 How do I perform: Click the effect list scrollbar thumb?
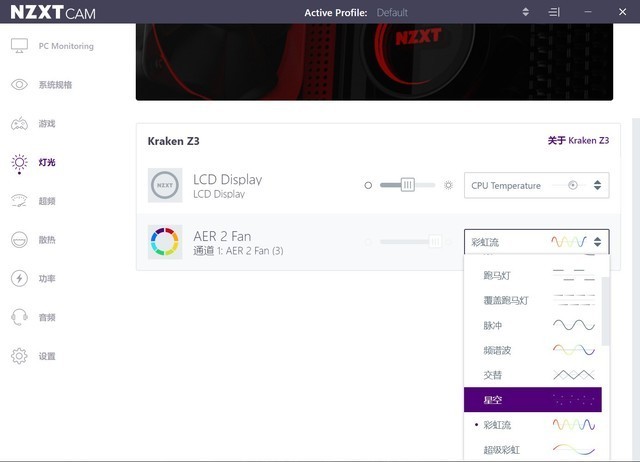(606, 311)
